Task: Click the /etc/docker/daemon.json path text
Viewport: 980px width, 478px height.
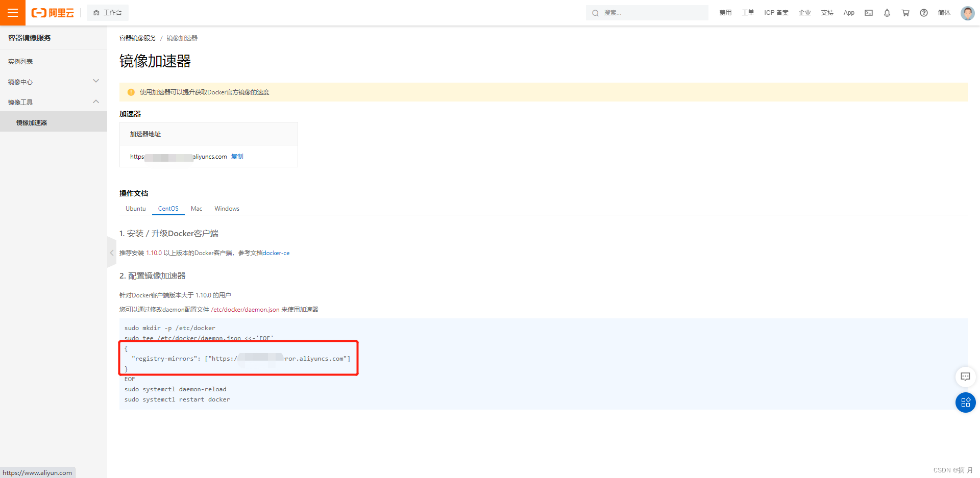Action: click(x=245, y=310)
